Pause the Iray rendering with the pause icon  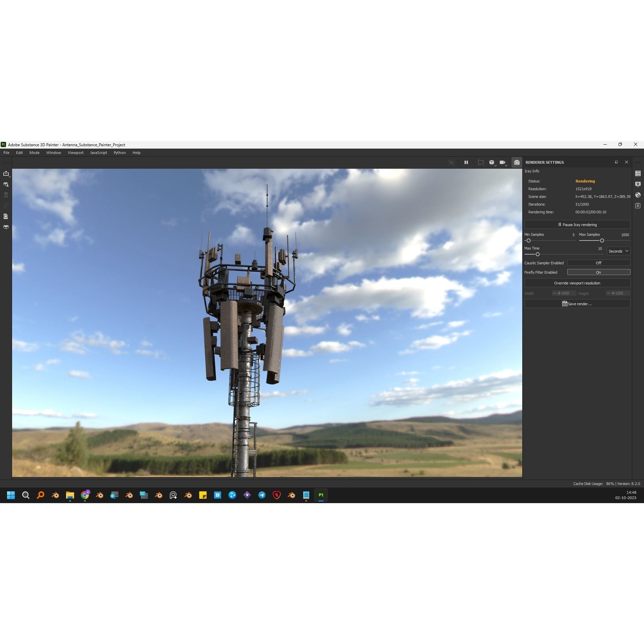point(466,162)
